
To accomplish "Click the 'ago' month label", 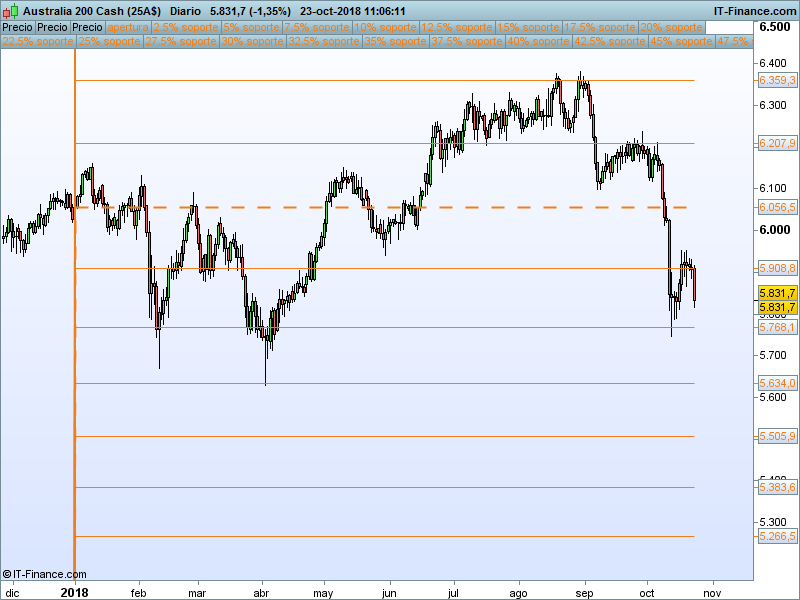I will point(518,593).
